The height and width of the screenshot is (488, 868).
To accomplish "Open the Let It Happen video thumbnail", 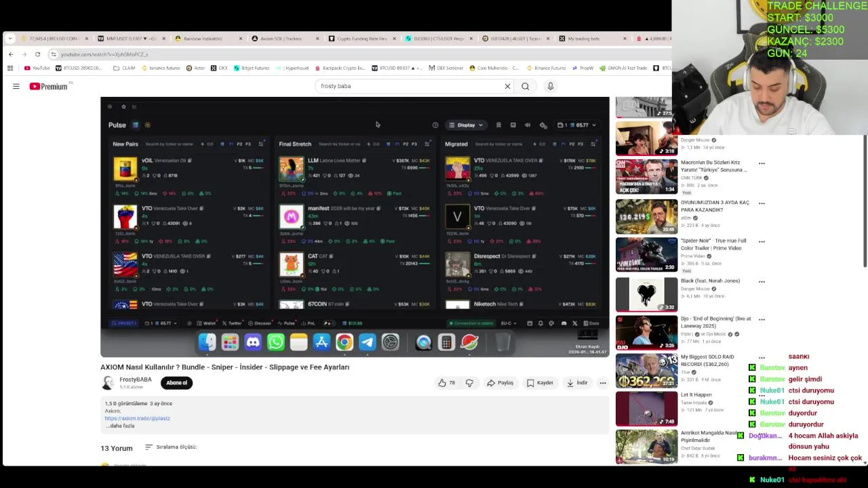I will click(x=646, y=409).
